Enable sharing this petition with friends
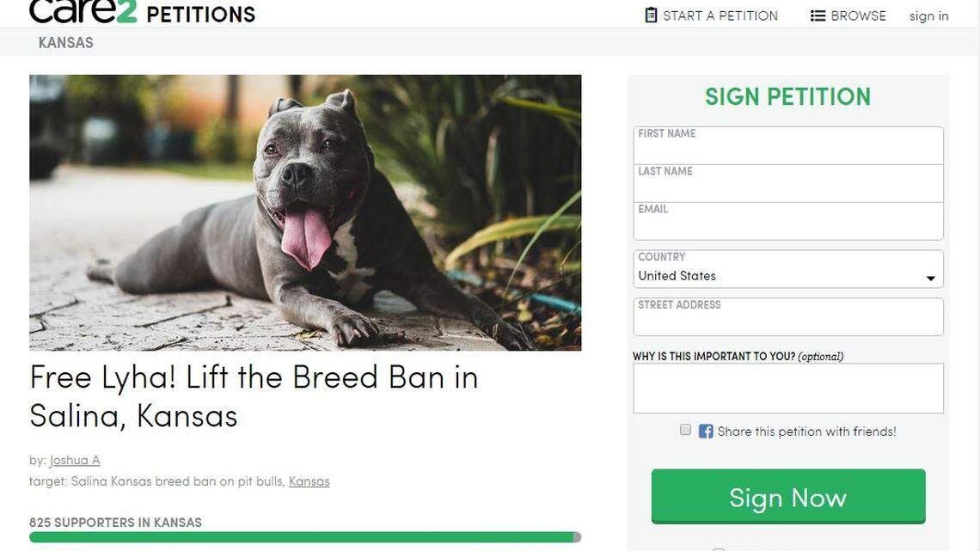Image resolution: width=980 pixels, height=551 pixels. pos(685,429)
